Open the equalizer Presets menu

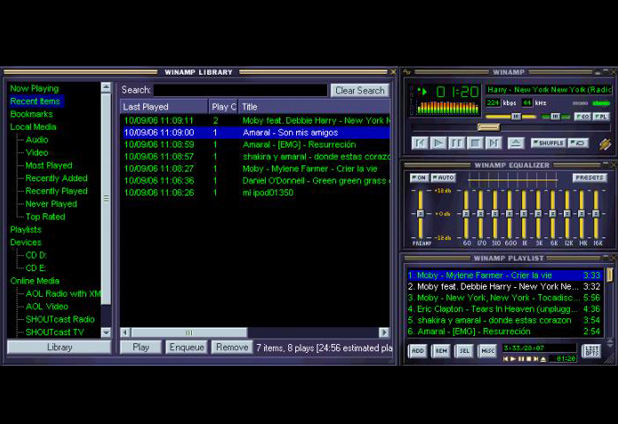(589, 177)
